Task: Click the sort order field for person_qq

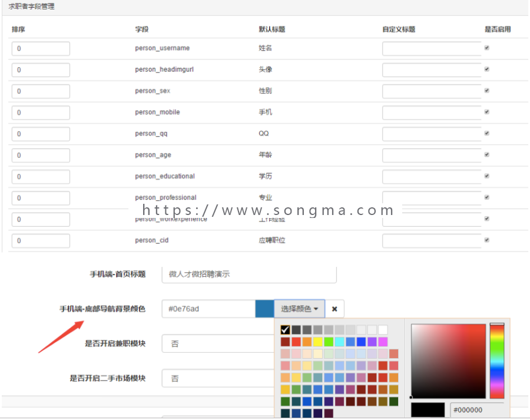Action: (41, 134)
